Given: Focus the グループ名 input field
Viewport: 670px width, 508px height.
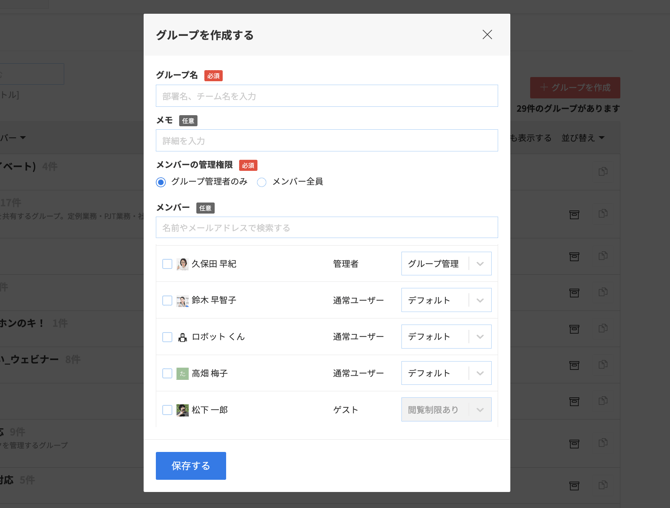Looking at the screenshot, I should coord(327,96).
